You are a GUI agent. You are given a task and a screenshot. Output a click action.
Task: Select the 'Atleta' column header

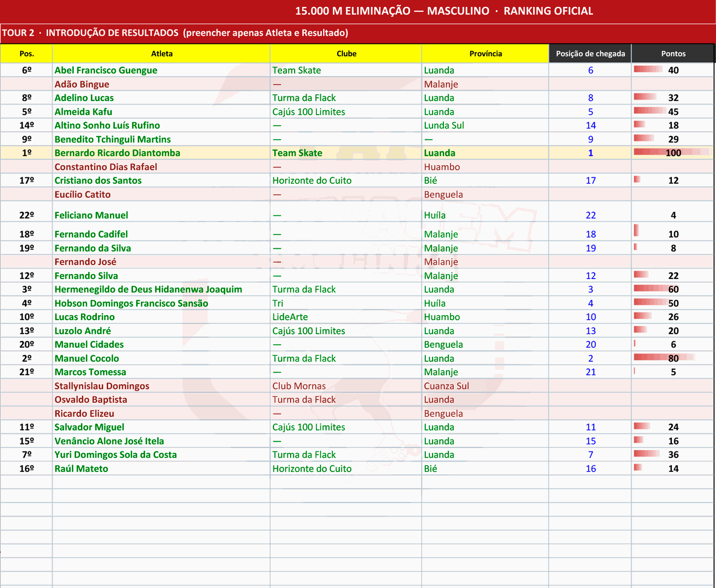click(x=161, y=53)
